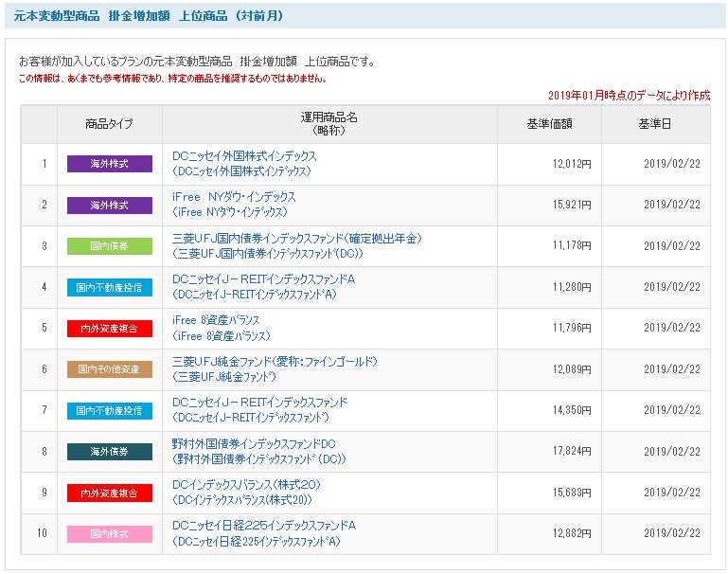Click the pink 国内株式 badge
Image resolution: width=728 pixels, height=574 pixels.
110,533
